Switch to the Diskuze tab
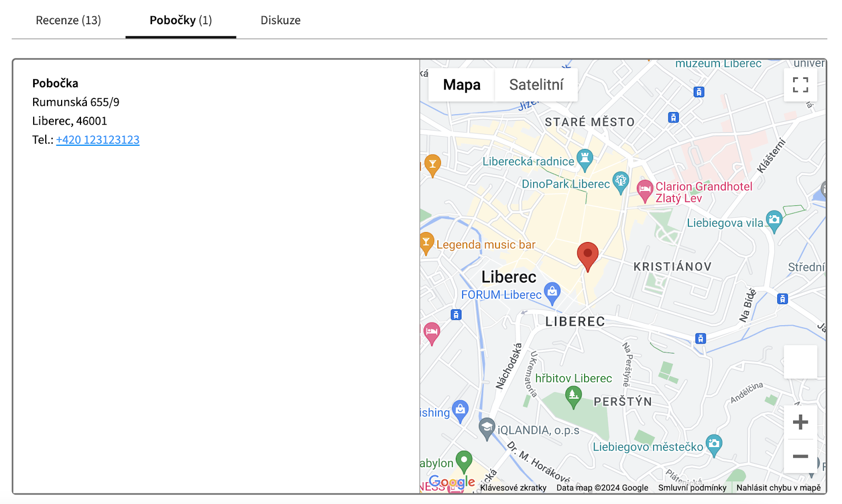842x504 pixels. pos(280,20)
